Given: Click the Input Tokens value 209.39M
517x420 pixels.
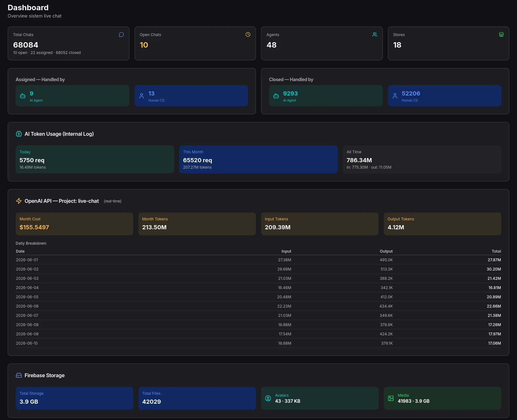Looking at the screenshot, I should [x=278, y=227].
